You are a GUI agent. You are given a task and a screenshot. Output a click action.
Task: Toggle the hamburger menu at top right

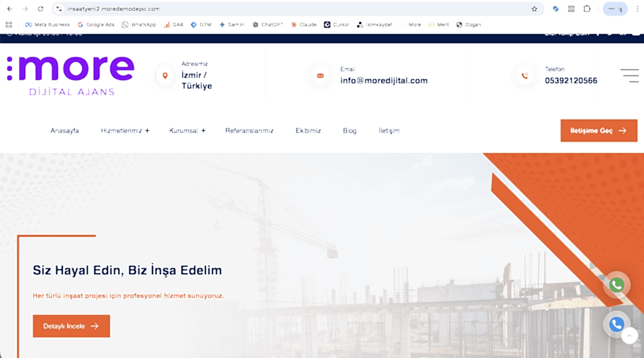click(x=629, y=76)
